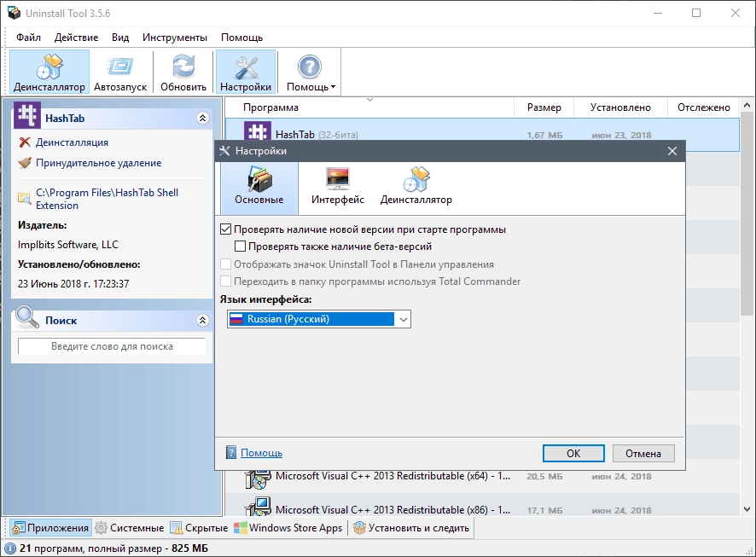Sort by Программа column header
The width and height of the screenshot is (756, 557).
point(270,107)
